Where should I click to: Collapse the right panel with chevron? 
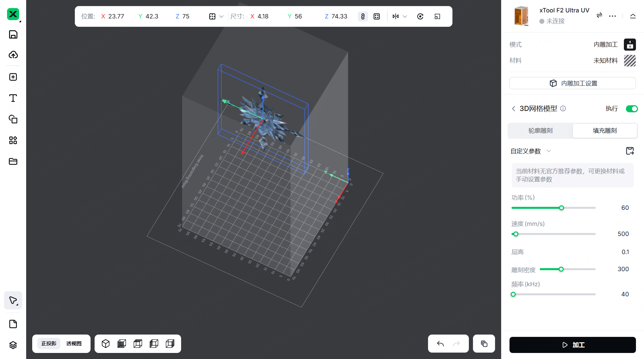click(633, 16)
